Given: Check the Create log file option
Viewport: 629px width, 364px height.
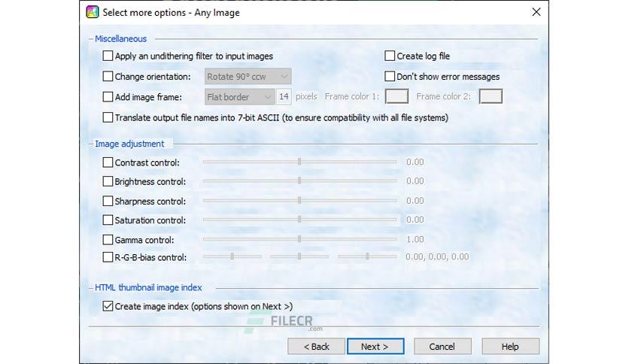Looking at the screenshot, I should [x=390, y=56].
